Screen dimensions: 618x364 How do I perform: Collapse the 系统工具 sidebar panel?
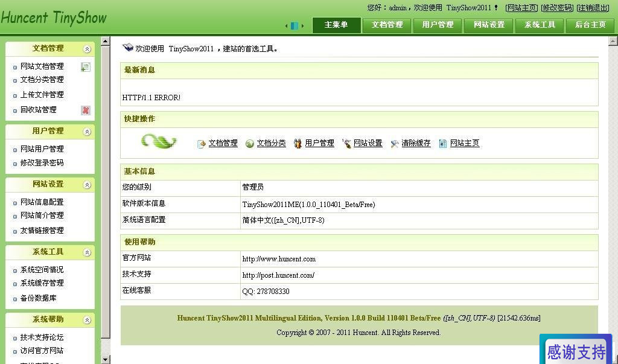pos(87,252)
